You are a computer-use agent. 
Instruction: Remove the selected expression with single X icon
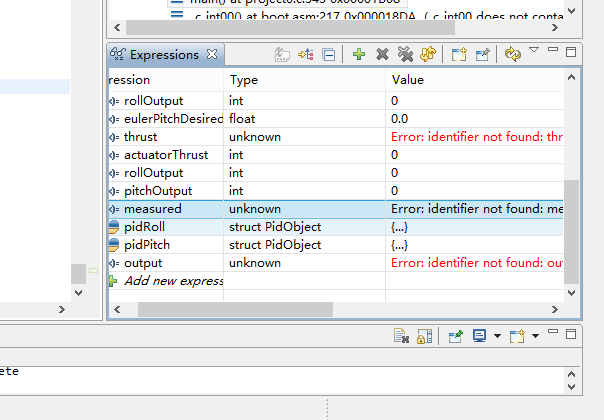[x=382, y=54]
